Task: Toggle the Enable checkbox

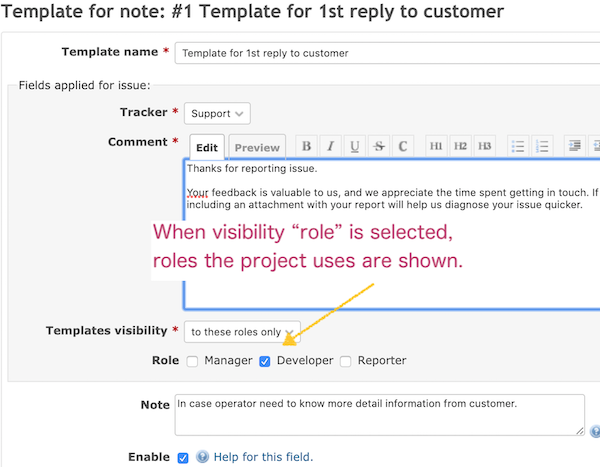Action: (183, 458)
